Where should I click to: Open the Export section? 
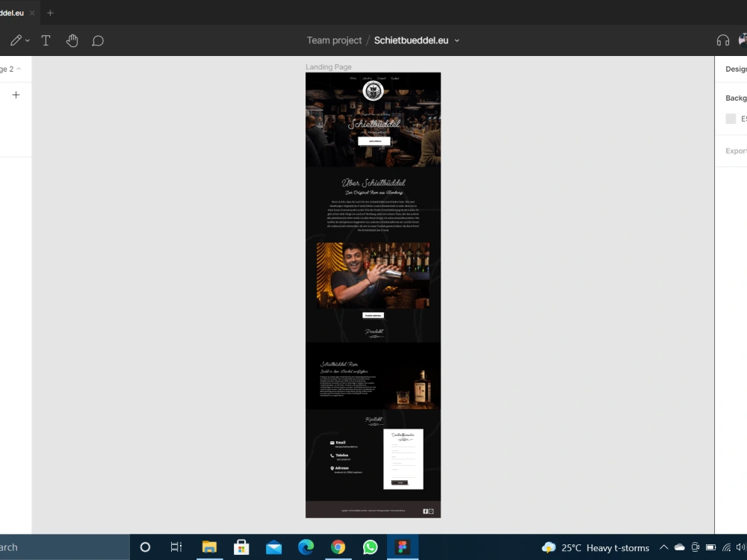736,151
